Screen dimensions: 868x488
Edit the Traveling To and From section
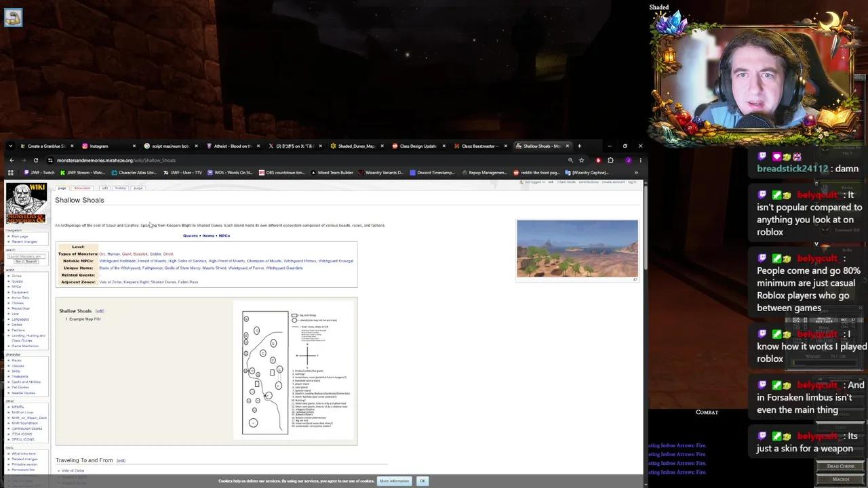click(x=121, y=461)
